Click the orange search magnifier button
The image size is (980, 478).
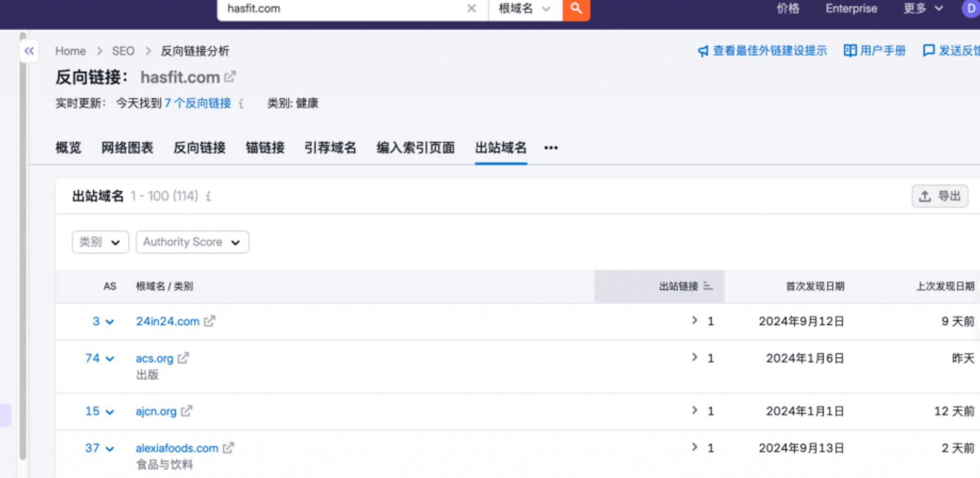pyautogui.click(x=576, y=9)
